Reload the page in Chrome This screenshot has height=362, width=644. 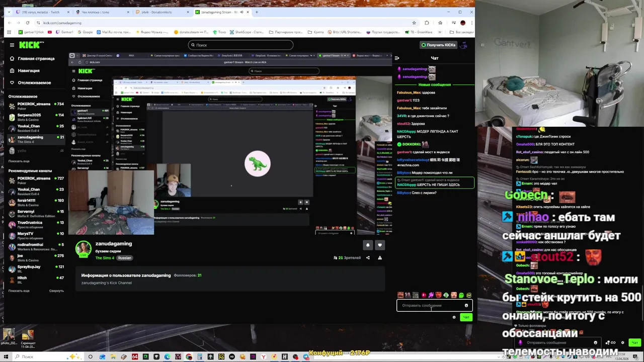(x=27, y=23)
